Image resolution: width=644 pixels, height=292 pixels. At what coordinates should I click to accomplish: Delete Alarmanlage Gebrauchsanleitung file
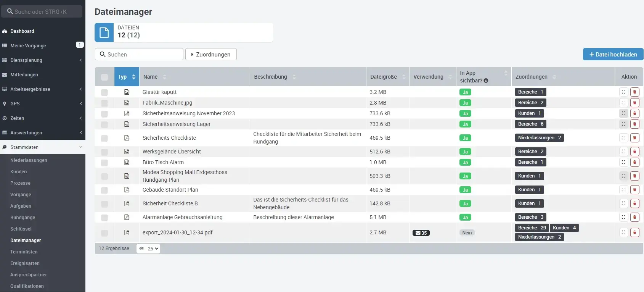[x=634, y=217]
